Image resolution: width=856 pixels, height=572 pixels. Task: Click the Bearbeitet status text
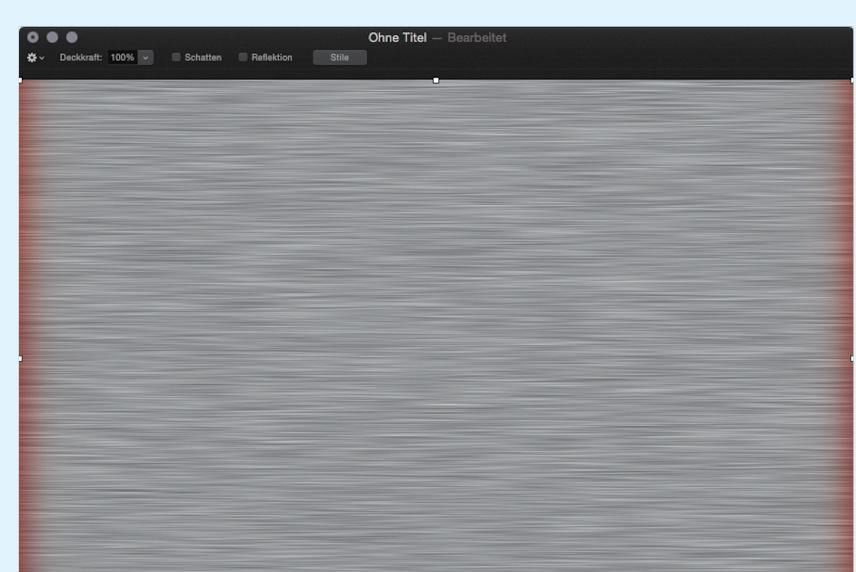477,38
